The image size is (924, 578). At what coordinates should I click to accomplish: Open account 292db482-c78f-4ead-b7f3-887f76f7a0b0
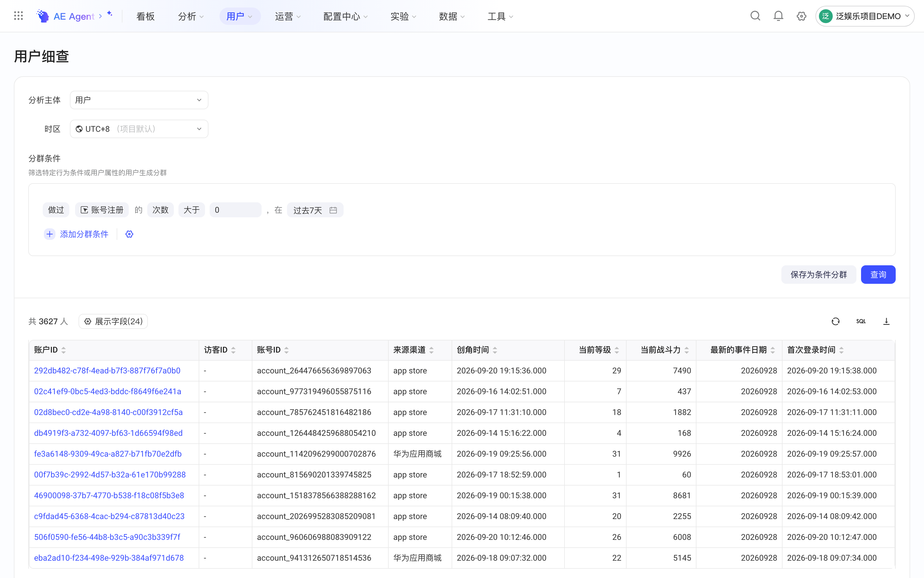coord(107,371)
